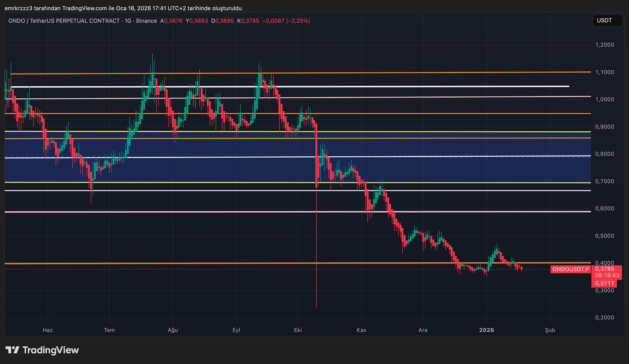This screenshot has width=629, height=364.
Task: Click the Şub month label
Action: pyautogui.click(x=550, y=330)
